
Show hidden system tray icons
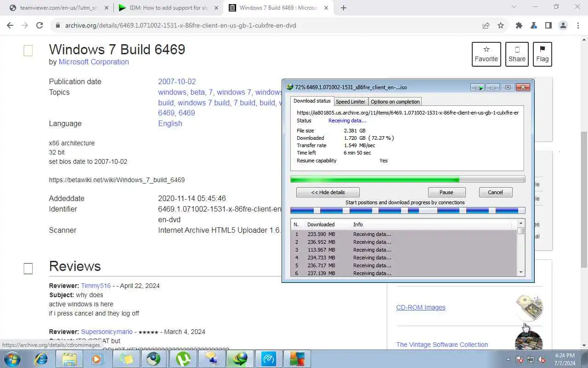point(508,359)
